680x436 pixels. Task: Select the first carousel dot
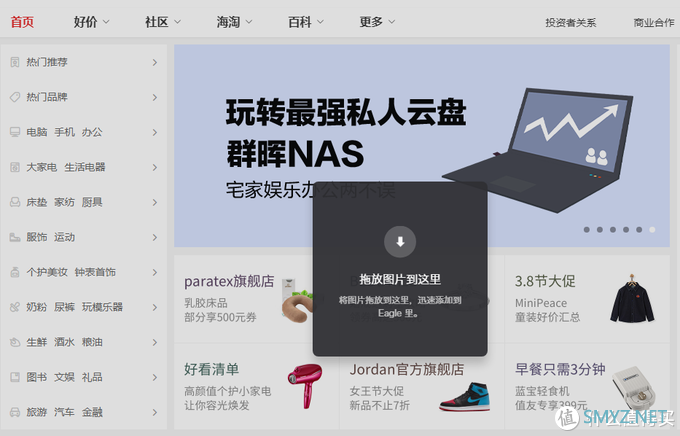pos(587,229)
